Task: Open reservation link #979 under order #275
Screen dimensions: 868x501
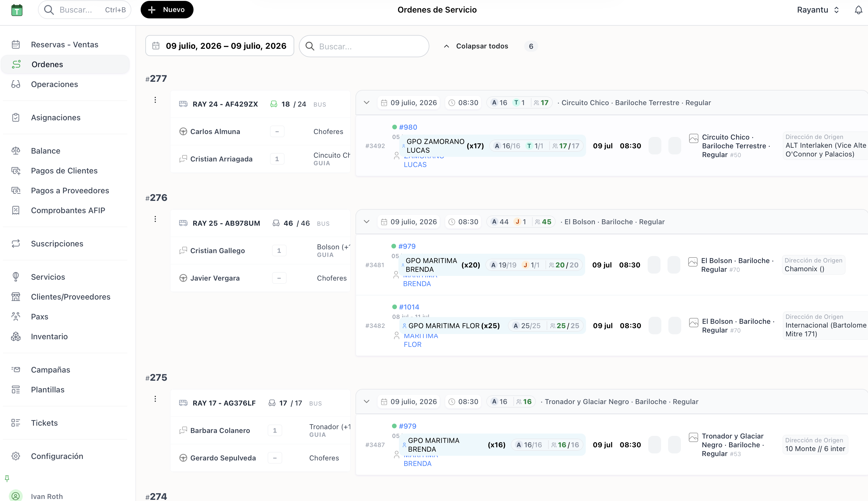Action: click(x=407, y=426)
